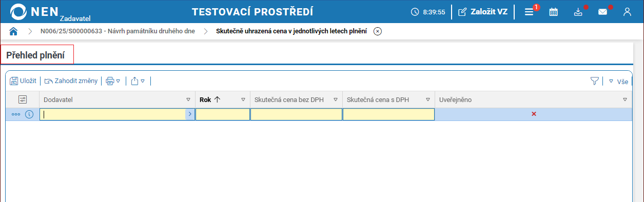Open Skutečná cena bez DPH column filter arrow

(x=336, y=99)
